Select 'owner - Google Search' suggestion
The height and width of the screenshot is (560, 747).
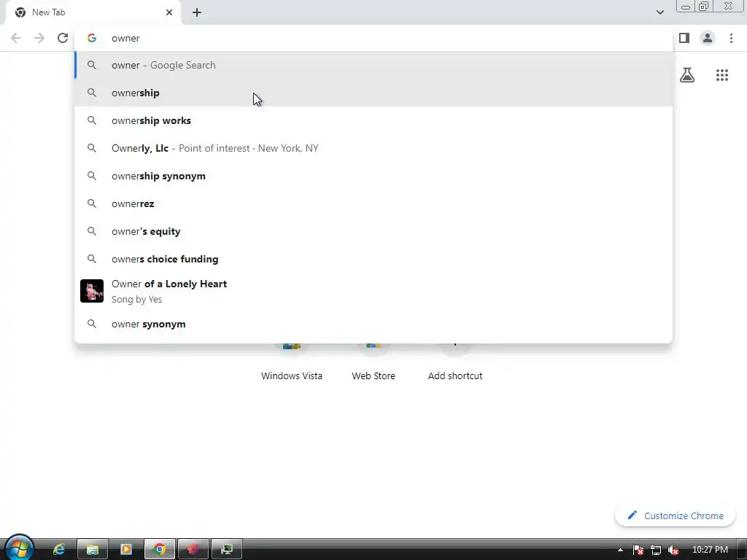coord(373,65)
